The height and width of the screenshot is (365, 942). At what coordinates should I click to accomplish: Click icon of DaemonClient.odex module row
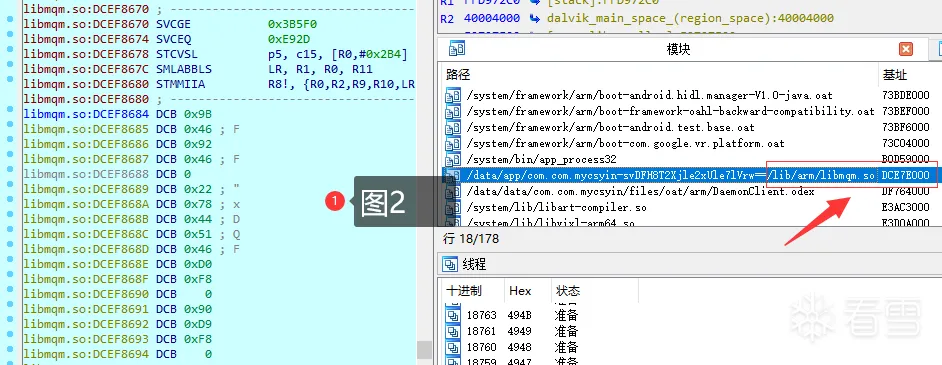pyautogui.click(x=452, y=192)
